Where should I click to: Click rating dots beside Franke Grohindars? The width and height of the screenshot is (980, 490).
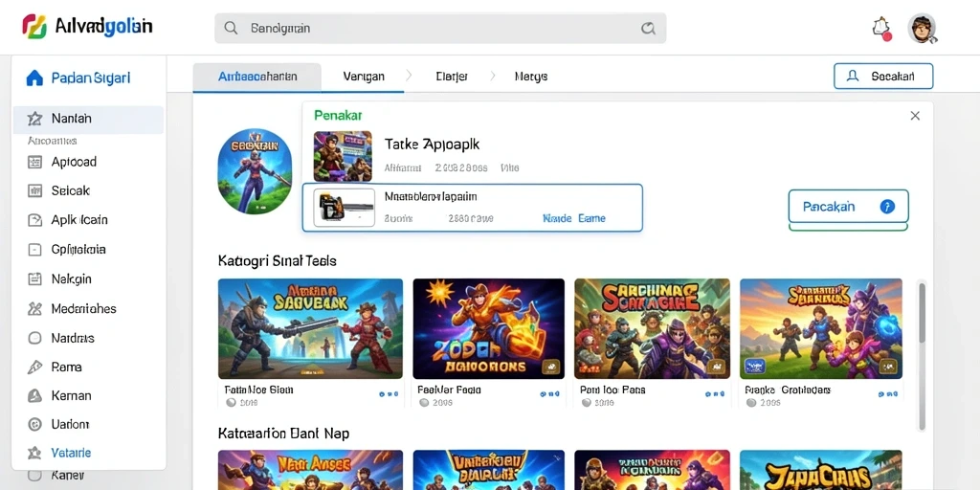coord(887,395)
